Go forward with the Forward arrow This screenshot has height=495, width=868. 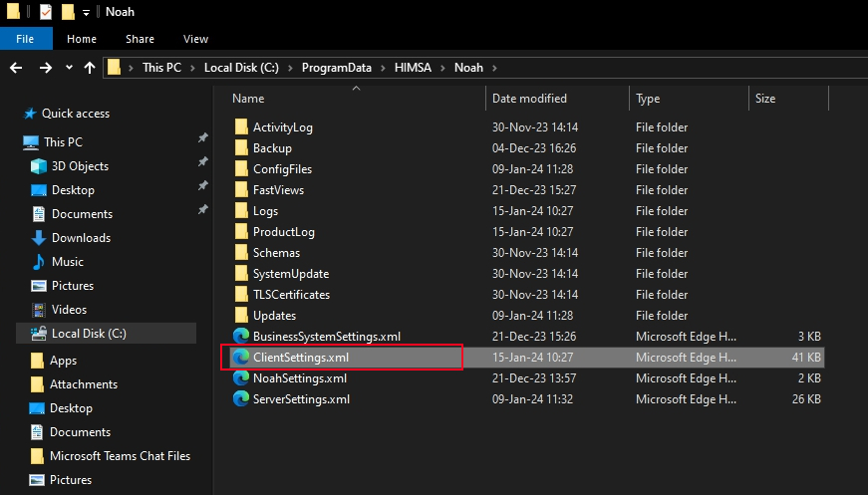click(46, 68)
